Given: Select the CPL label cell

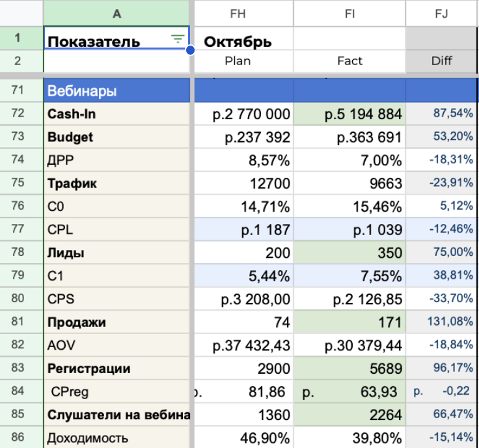Looking at the screenshot, I should [116, 229].
